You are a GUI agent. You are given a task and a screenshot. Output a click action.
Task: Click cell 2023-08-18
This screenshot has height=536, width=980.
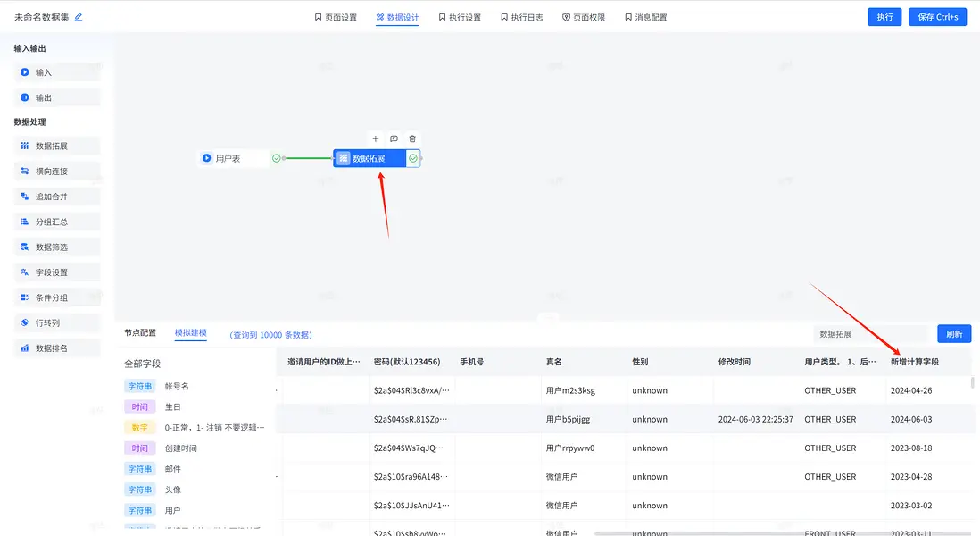(x=910, y=448)
